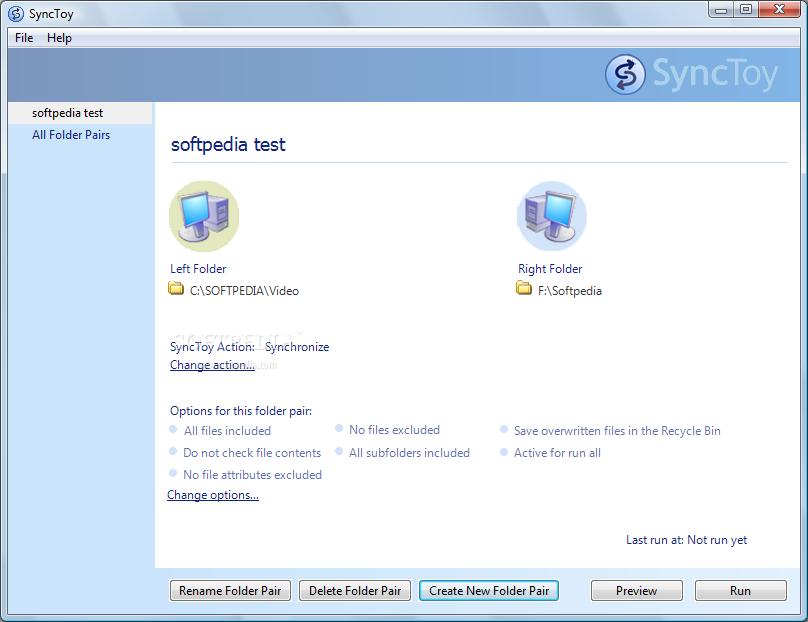
Task: Select All Folder Pairs in sidebar
Action: click(71, 135)
